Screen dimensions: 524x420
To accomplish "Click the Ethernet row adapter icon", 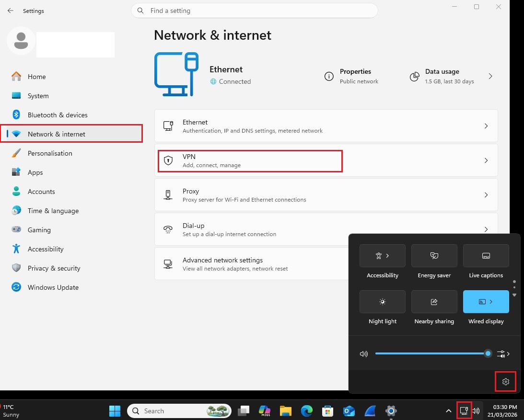I will [168, 126].
